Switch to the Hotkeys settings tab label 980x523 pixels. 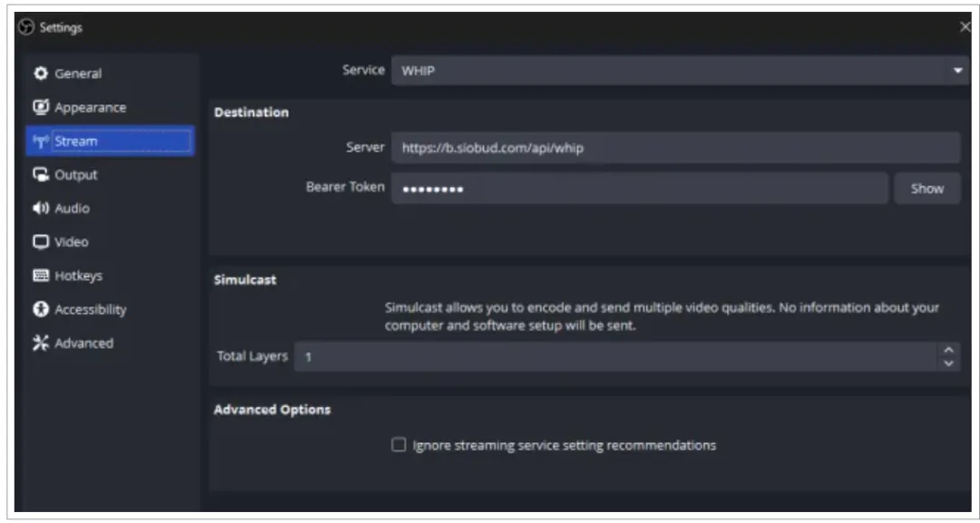click(79, 276)
